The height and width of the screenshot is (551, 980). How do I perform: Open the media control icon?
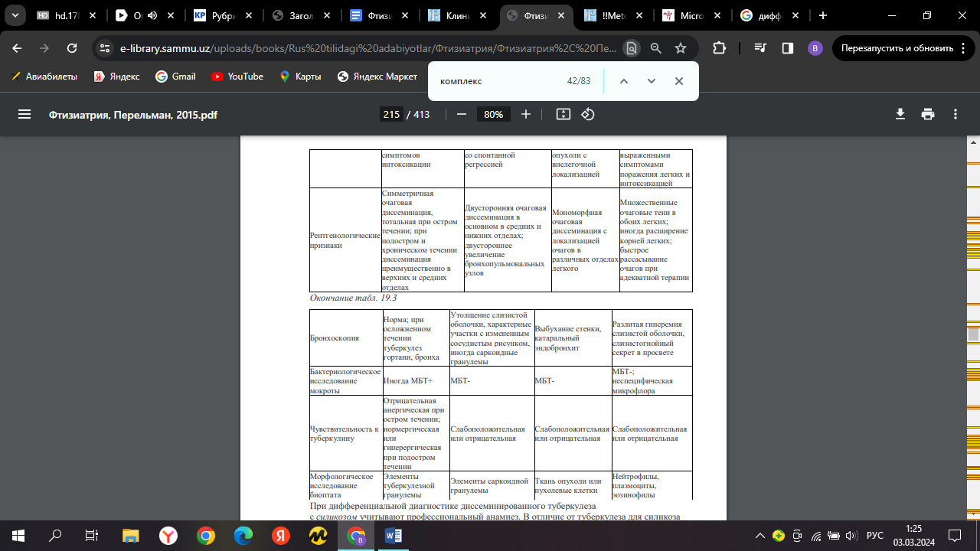tap(760, 47)
